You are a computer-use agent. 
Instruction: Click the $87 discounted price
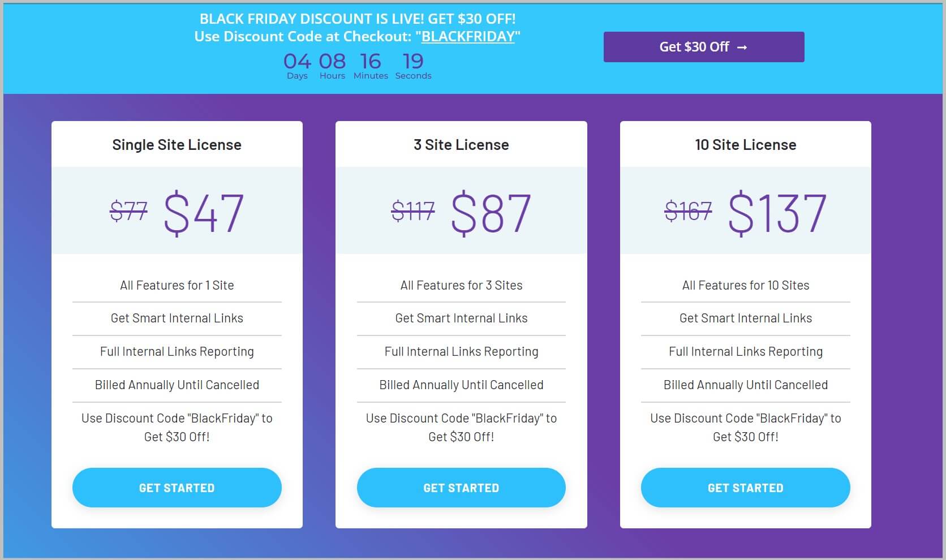click(x=491, y=213)
